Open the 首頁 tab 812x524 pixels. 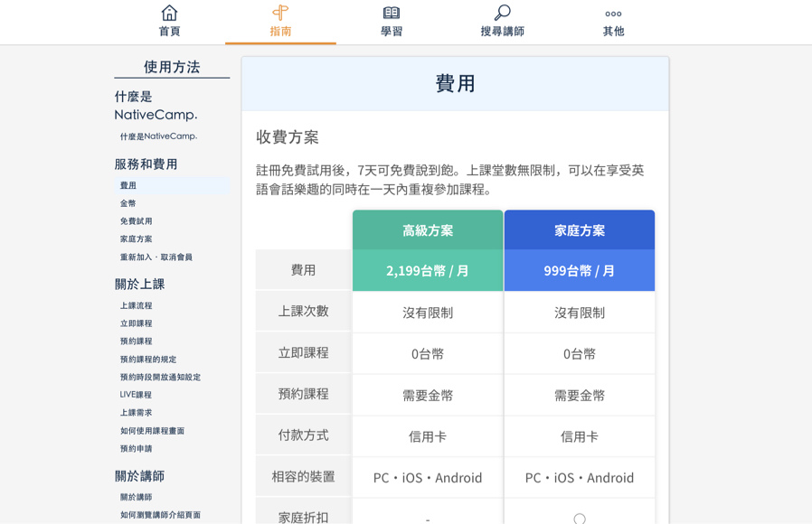tap(169, 23)
